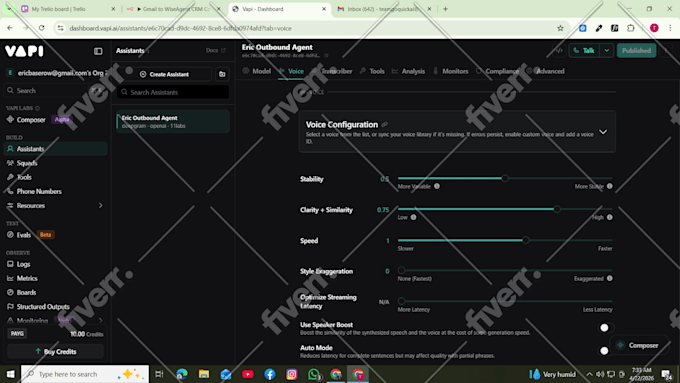Screen dimensions: 680x383
Task: Bookmark this page star icon
Action: pos(560,28)
